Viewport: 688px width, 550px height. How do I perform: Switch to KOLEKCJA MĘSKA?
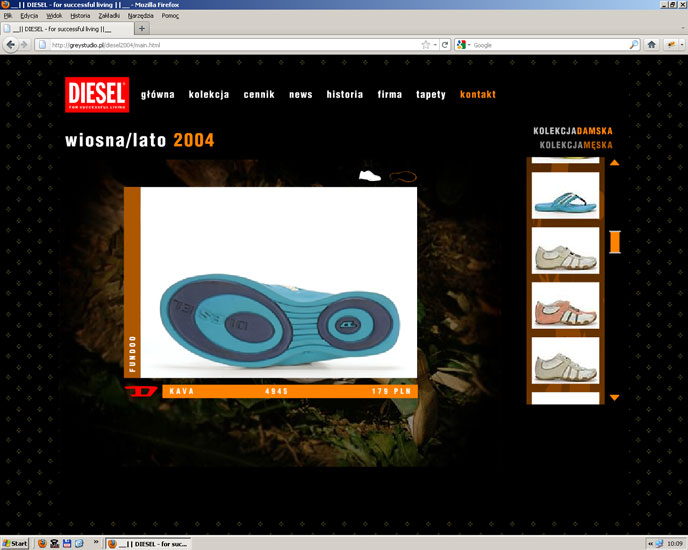click(576, 145)
